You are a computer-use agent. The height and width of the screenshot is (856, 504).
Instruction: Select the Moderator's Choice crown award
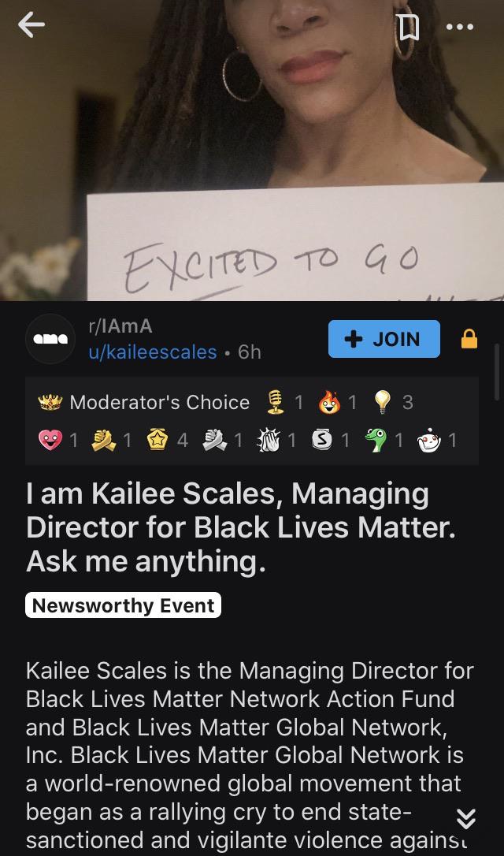[49, 402]
